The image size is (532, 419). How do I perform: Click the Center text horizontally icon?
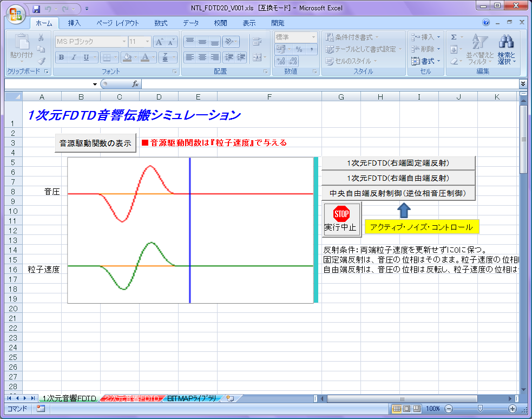coord(202,57)
